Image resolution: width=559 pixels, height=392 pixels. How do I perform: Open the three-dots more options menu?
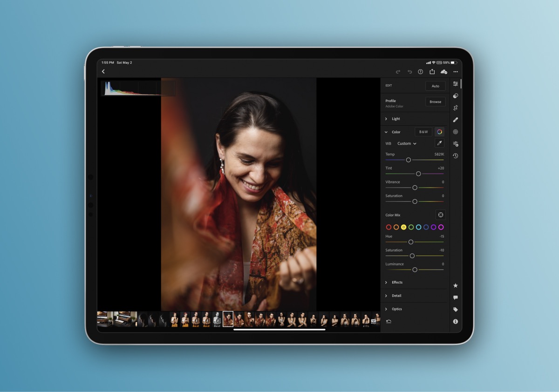[456, 72]
